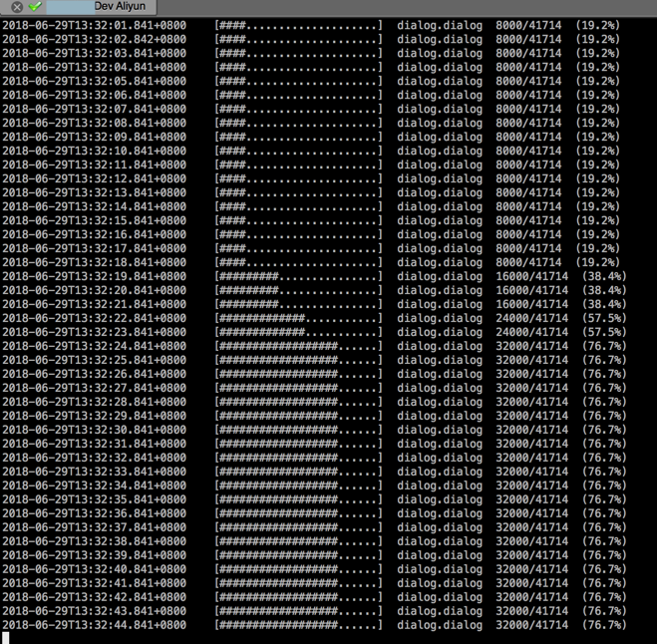Image resolution: width=657 pixels, height=644 pixels.
Task: Click '32000/41714' in the 13:32:39 row
Action: 531,555
